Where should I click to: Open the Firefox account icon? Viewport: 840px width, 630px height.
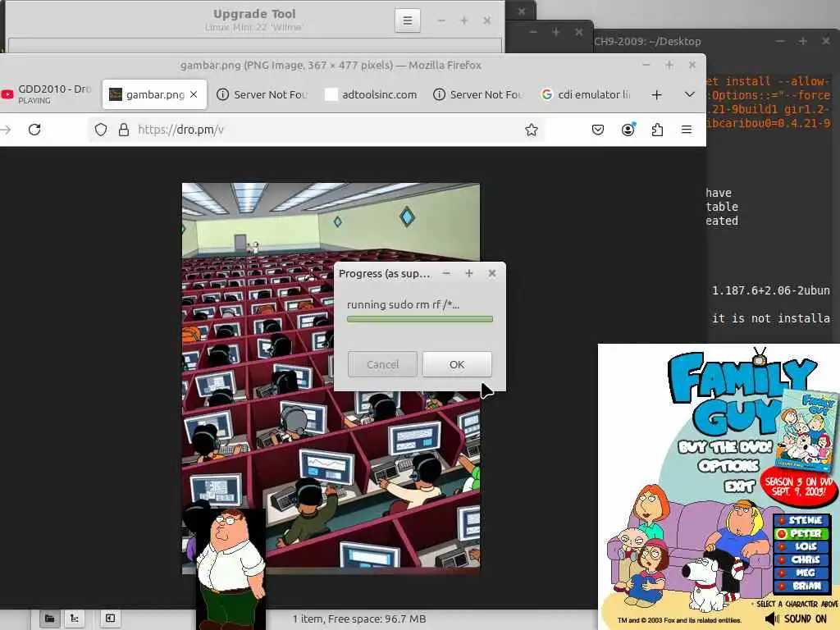pos(628,130)
